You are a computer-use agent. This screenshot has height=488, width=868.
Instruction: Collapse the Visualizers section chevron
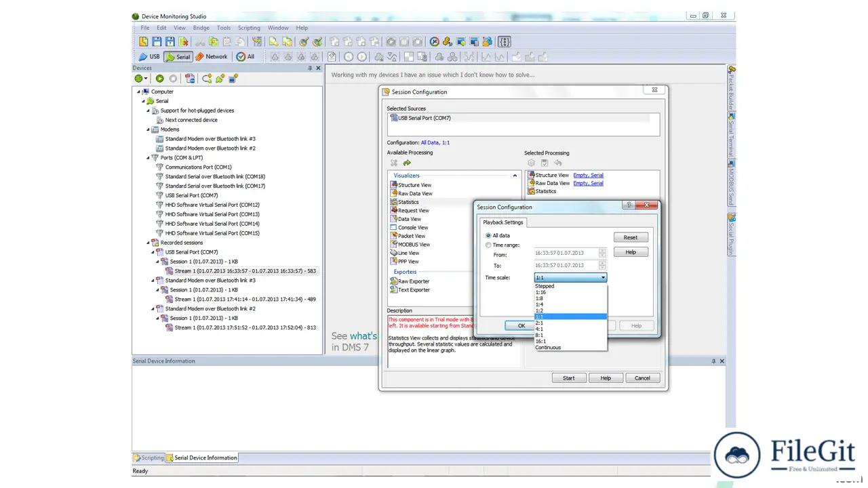[x=515, y=176]
